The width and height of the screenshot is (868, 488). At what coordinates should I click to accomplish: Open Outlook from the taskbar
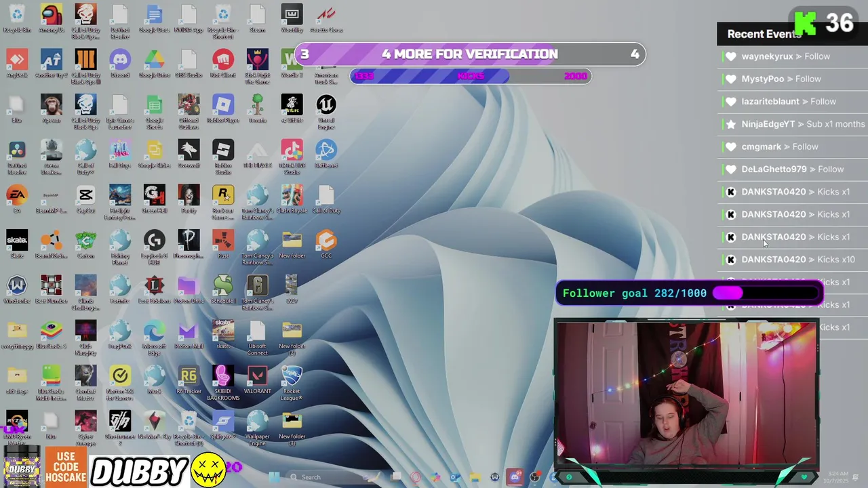pos(455,477)
